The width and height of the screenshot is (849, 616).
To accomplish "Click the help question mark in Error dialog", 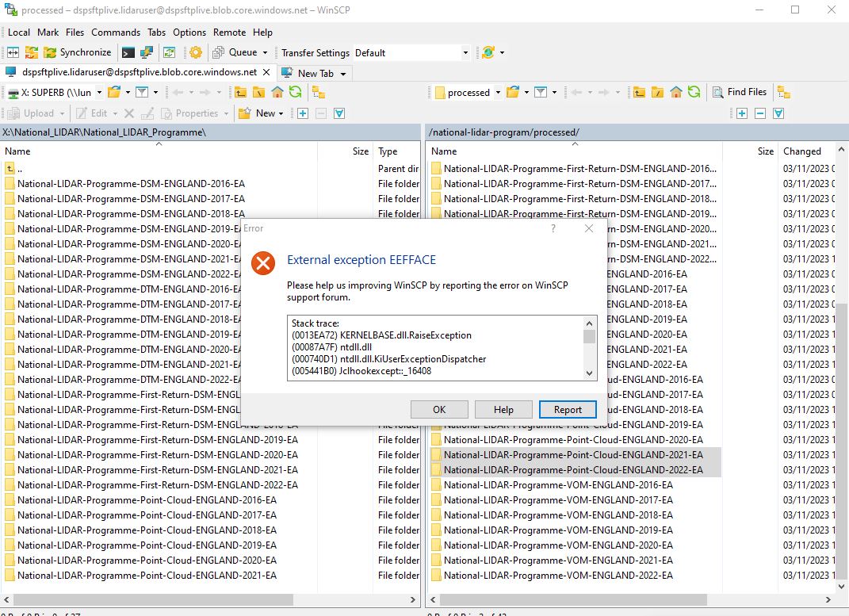I will pos(553,228).
